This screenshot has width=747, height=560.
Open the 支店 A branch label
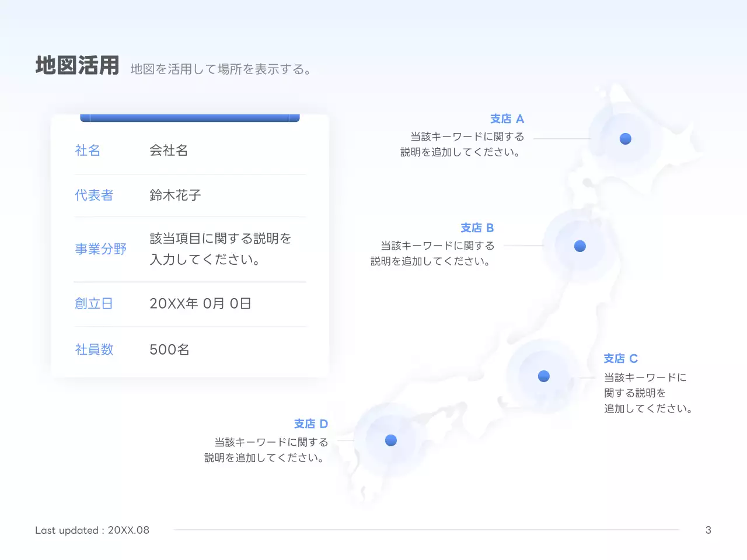(x=507, y=118)
